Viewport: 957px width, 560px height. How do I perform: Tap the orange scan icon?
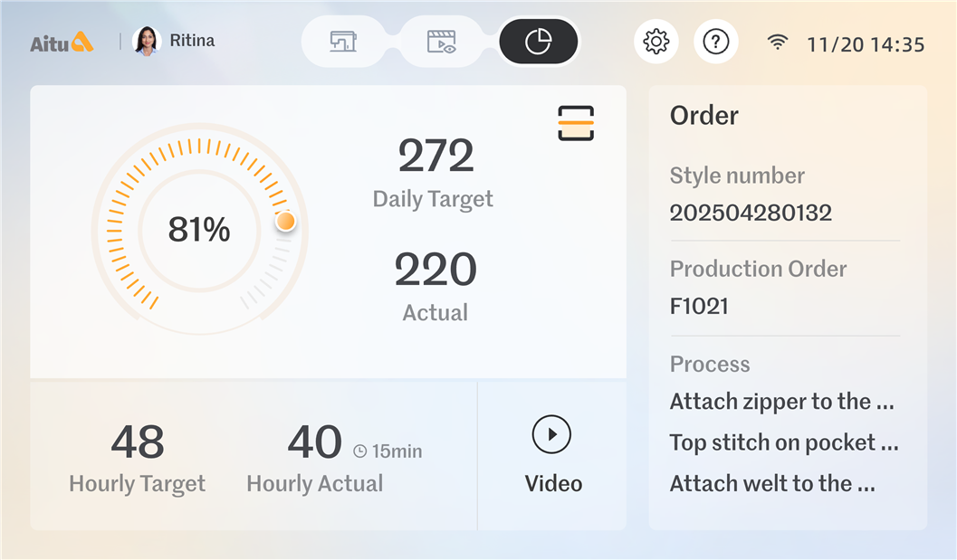coord(576,122)
